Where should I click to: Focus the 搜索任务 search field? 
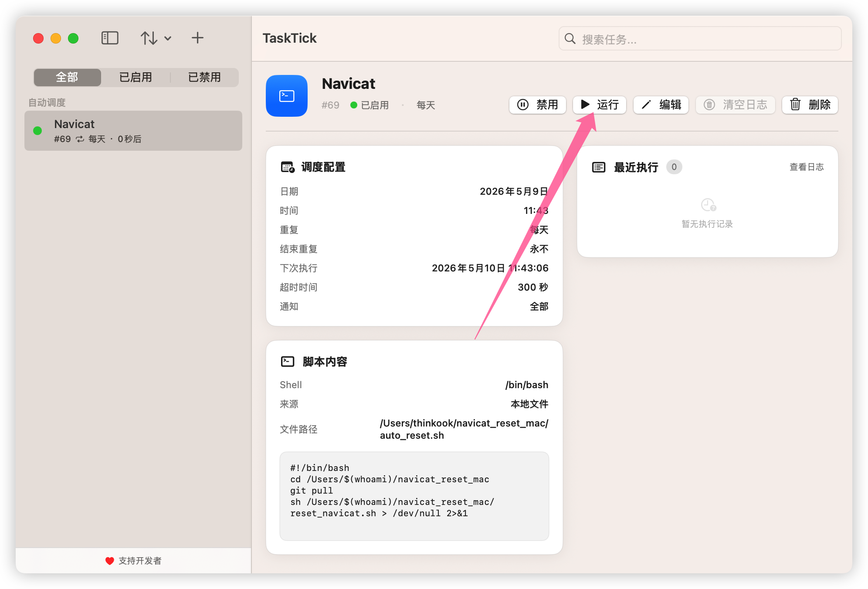coord(700,39)
